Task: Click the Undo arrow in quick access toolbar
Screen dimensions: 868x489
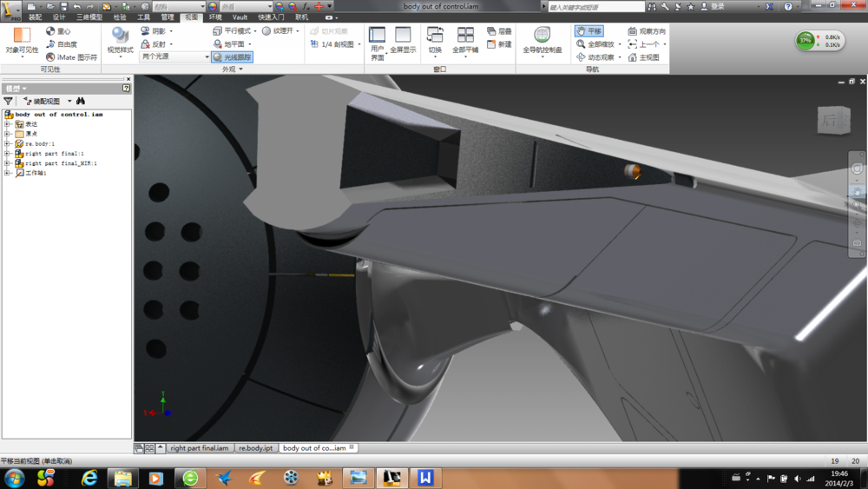Action: point(77,6)
